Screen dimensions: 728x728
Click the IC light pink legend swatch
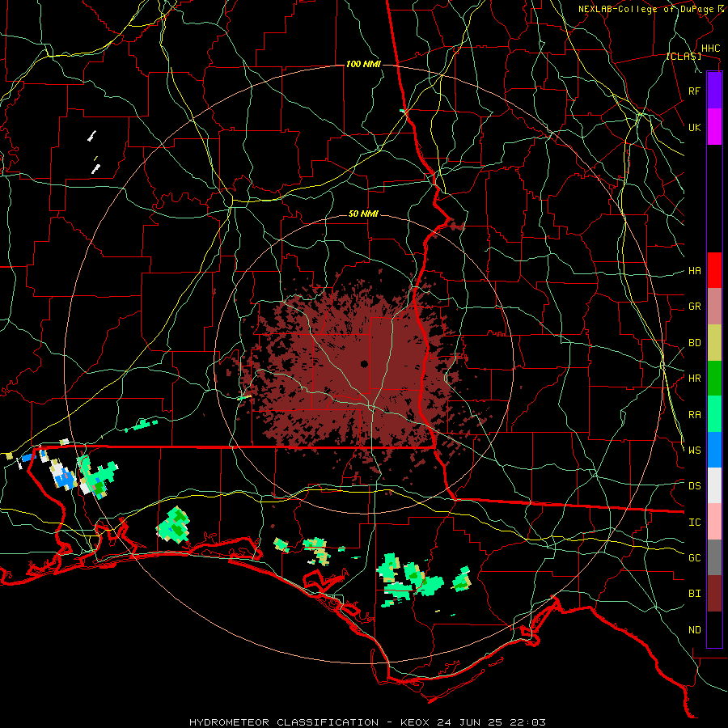tap(714, 522)
